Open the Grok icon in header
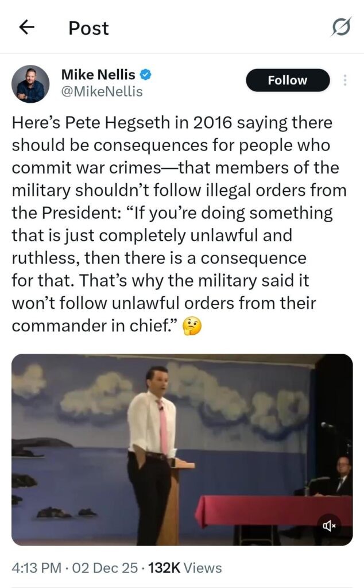The image size is (364, 588). (x=341, y=27)
